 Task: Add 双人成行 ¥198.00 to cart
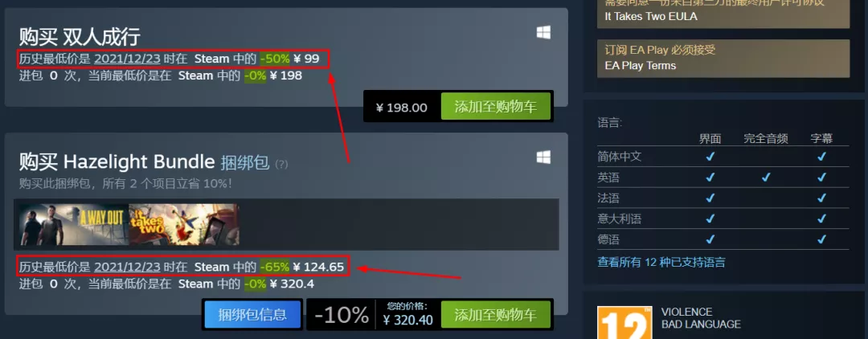(495, 107)
